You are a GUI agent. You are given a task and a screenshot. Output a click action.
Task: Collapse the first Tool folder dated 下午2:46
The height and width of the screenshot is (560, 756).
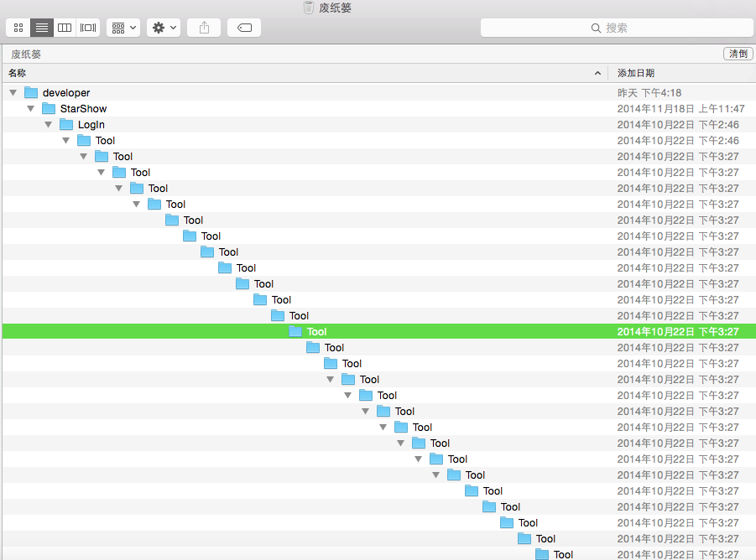click(x=66, y=141)
